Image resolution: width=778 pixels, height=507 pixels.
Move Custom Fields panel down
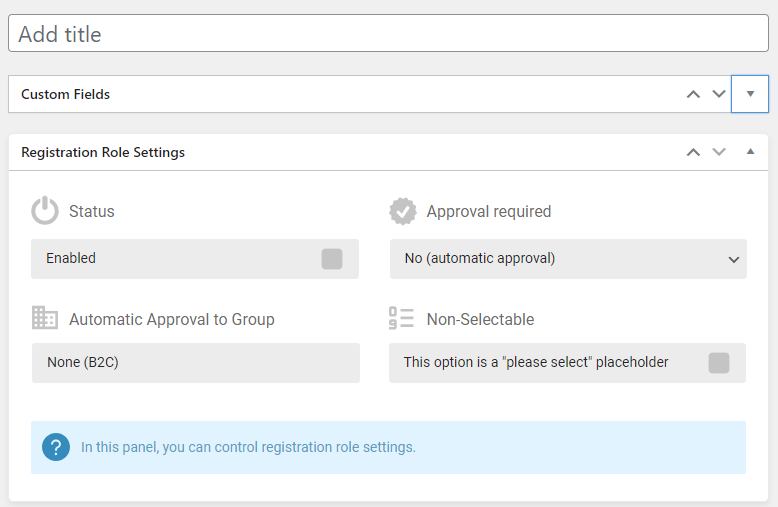718,94
